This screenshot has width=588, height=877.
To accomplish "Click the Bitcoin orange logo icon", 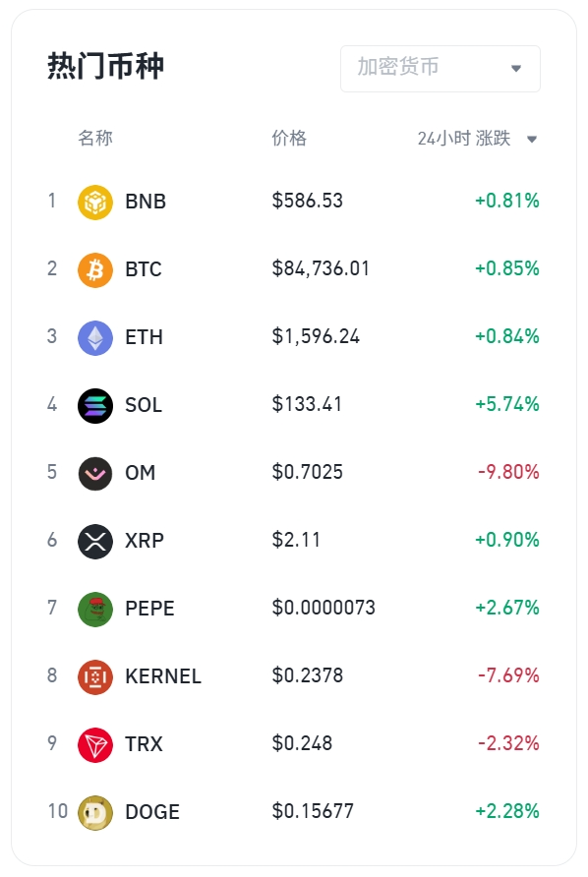I will coord(95,269).
